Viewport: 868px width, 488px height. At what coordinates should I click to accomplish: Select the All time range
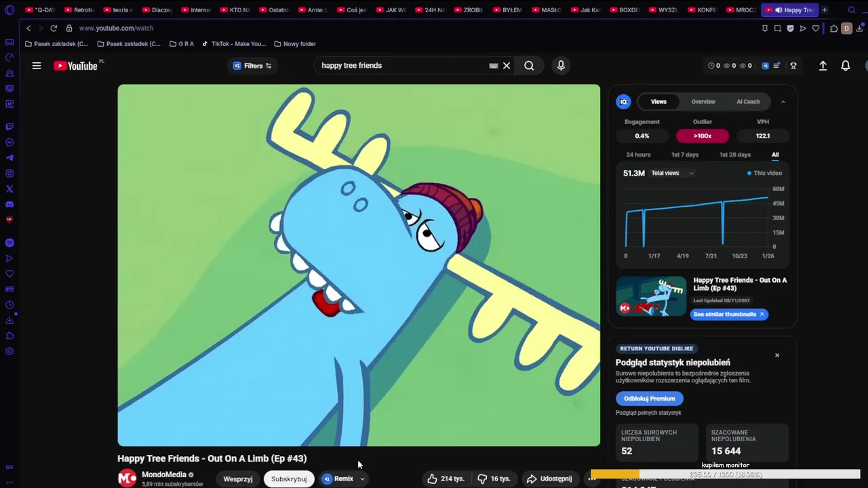tap(775, 155)
